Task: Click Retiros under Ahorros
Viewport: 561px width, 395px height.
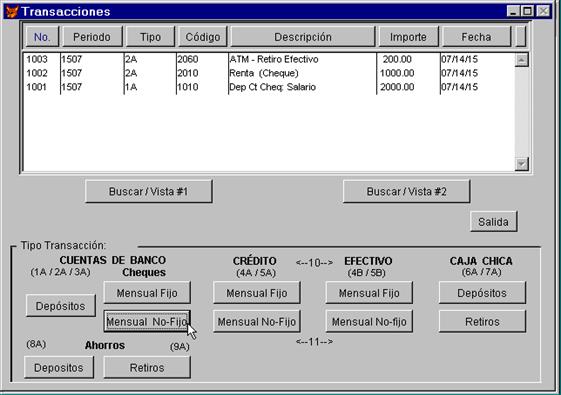Action: pos(147,367)
